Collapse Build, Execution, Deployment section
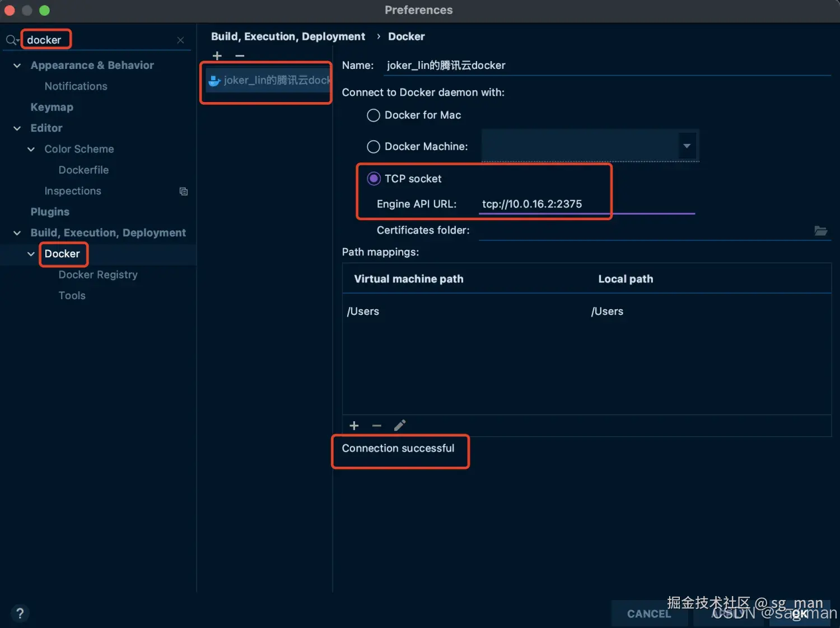The width and height of the screenshot is (840, 628). click(x=17, y=233)
